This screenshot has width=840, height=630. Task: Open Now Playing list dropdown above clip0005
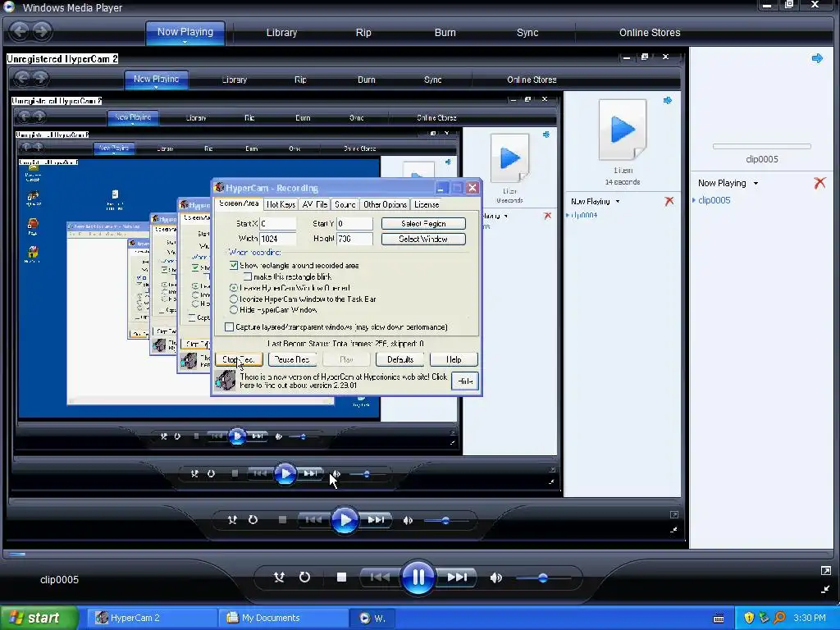pyautogui.click(x=756, y=183)
